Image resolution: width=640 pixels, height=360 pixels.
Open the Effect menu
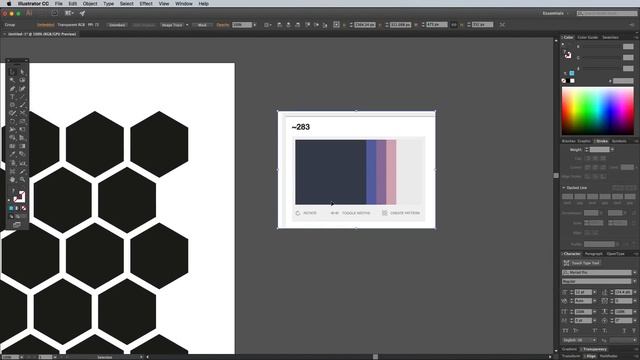tap(146, 4)
